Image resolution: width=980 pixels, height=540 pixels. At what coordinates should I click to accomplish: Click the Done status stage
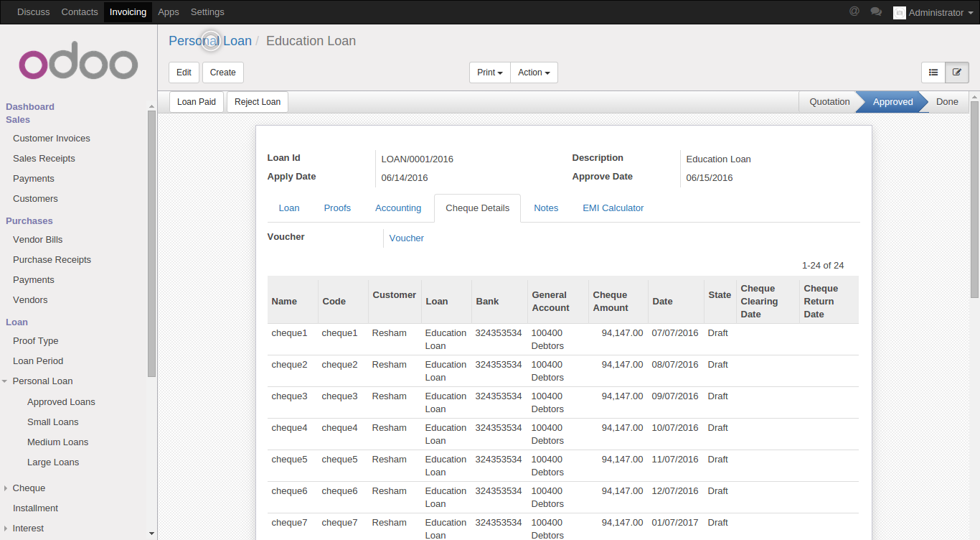(x=947, y=102)
